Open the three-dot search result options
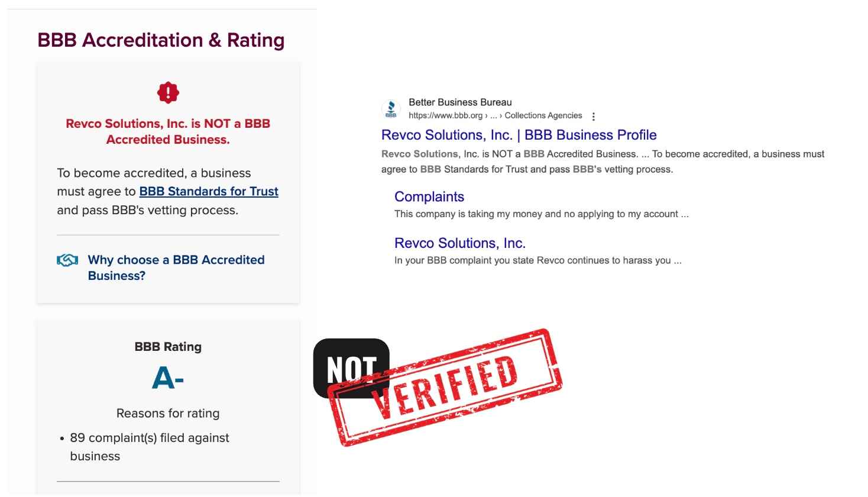The image size is (868, 497). (x=593, y=117)
